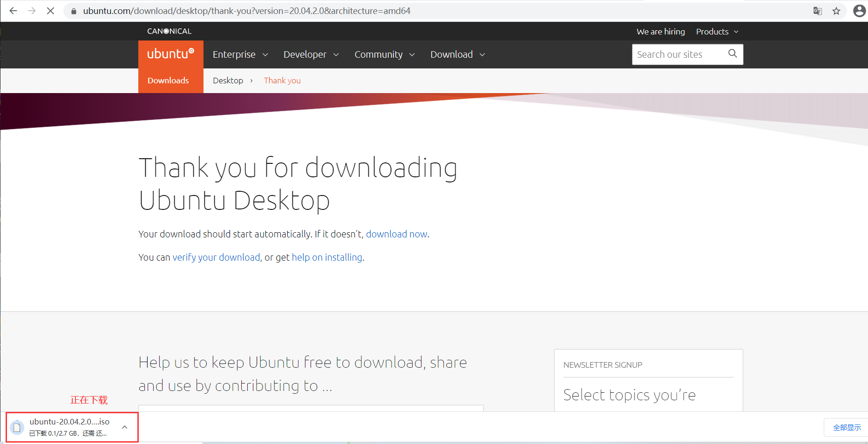Open help on installing link
This screenshot has height=444, width=868.
tap(327, 257)
